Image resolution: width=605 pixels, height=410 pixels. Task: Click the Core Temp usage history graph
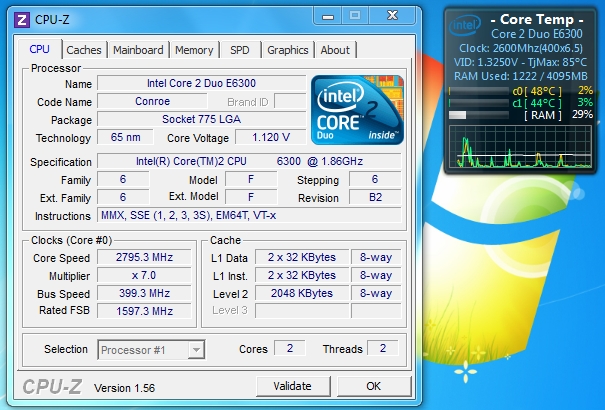520,147
